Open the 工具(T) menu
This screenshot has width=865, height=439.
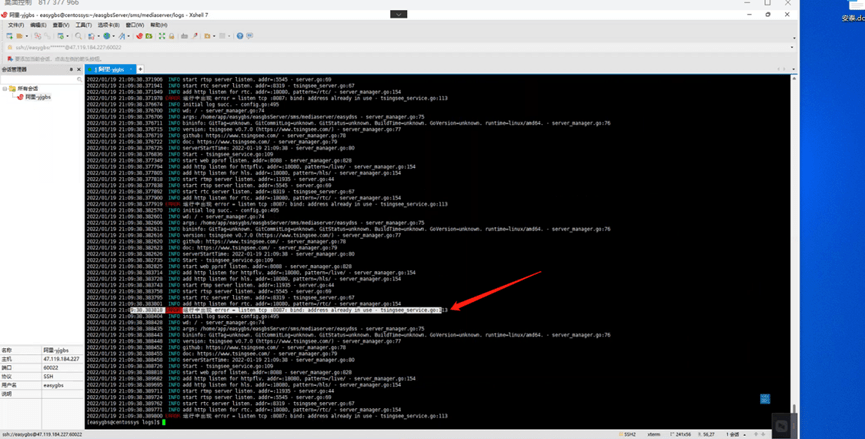click(83, 25)
